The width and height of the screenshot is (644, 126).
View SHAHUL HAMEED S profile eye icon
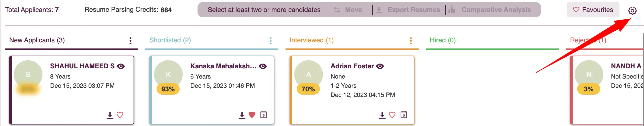tap(121, 66)
